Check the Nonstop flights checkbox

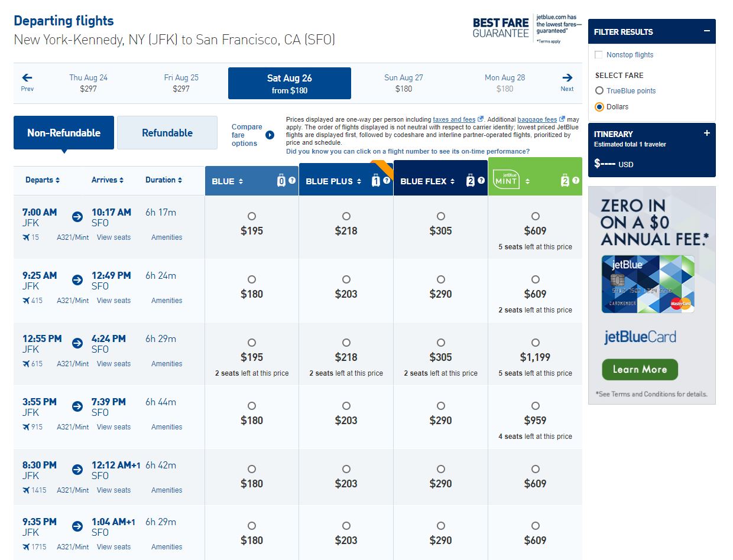coord(599,55)
